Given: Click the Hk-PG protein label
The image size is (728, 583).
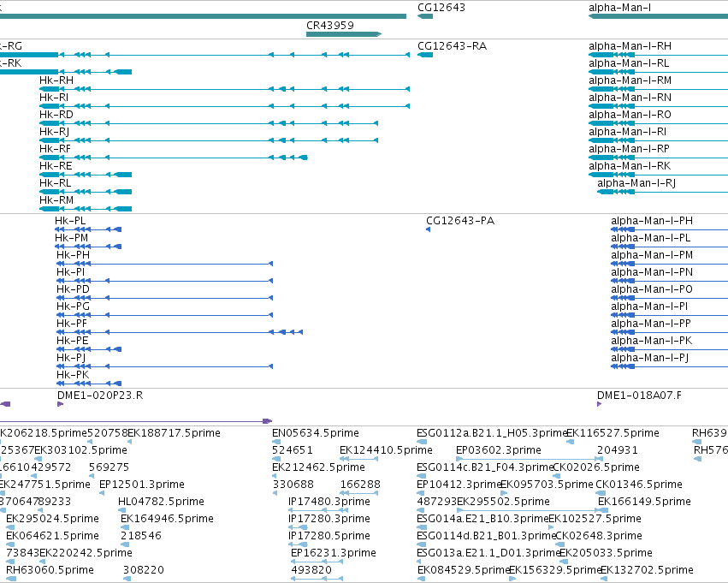Looking at the screenshot, I should 73,306.
